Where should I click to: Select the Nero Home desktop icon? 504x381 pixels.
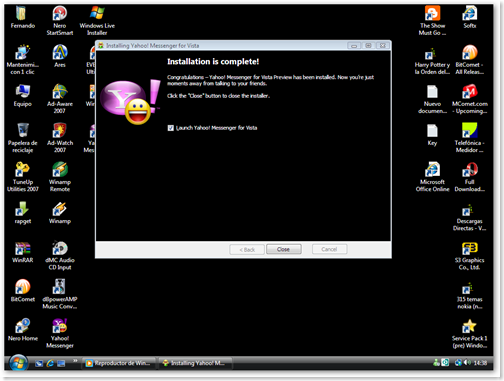pyautogui.click(x=22, y=330)
